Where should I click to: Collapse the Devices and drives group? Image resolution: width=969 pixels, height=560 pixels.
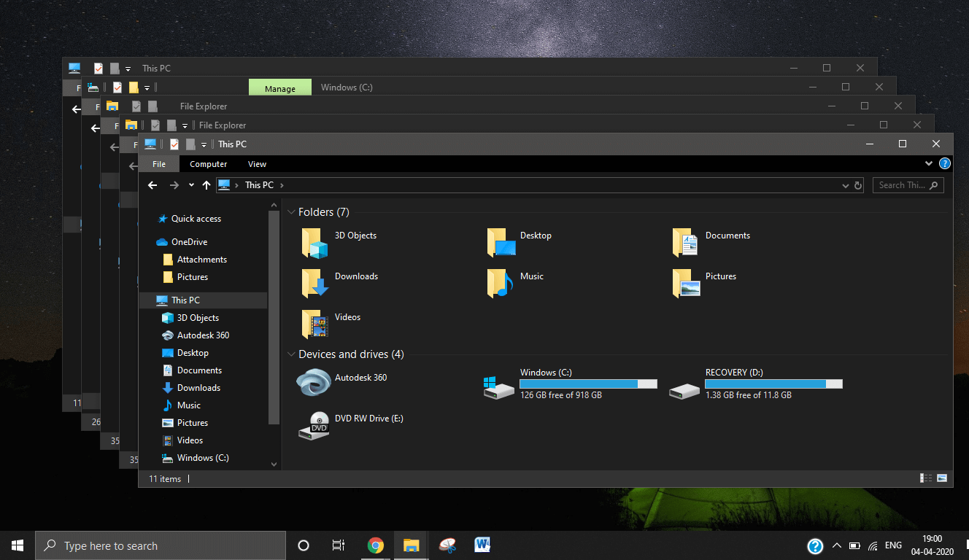pyautogui.click(x=291, y=354)
